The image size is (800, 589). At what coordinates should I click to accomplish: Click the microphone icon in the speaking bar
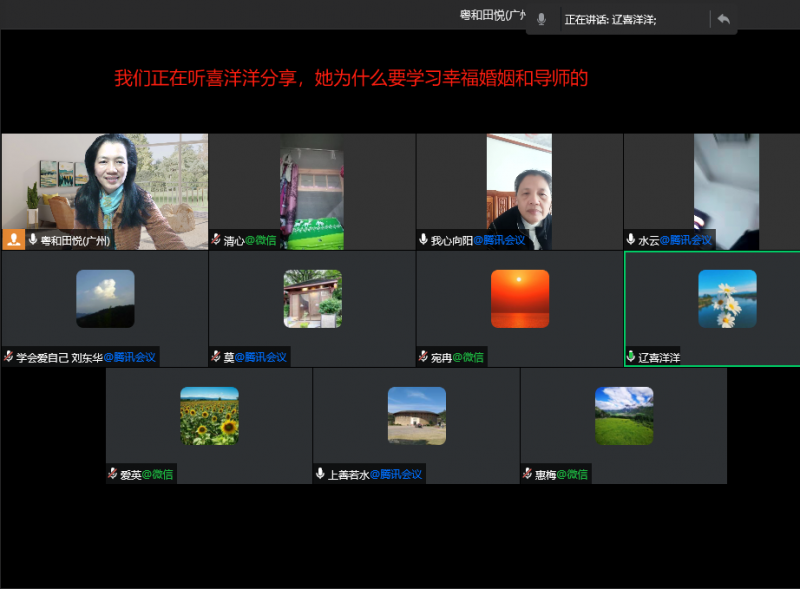coord(541,19)
